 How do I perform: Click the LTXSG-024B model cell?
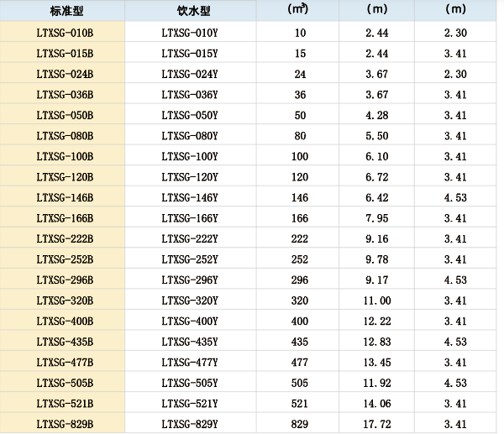65,73
